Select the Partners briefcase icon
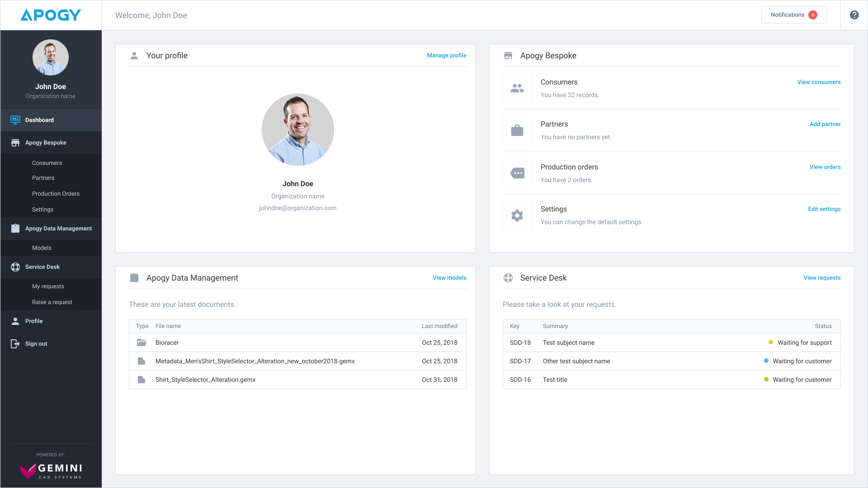 click(x=517, y=130)
